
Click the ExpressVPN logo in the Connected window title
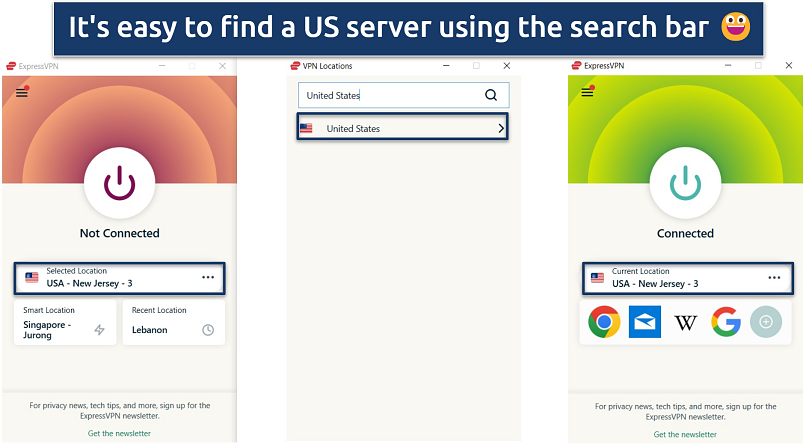(x=576, y=66)
